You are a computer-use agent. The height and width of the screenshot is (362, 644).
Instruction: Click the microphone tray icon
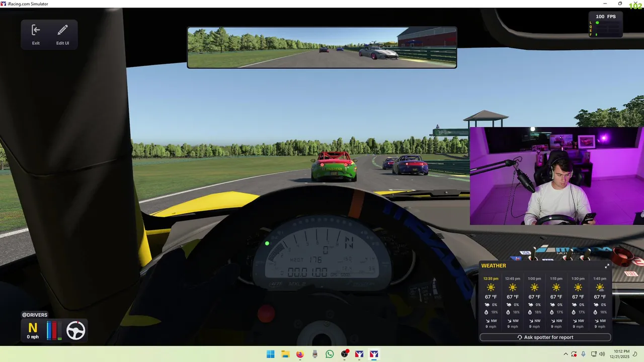coord(583,354)
